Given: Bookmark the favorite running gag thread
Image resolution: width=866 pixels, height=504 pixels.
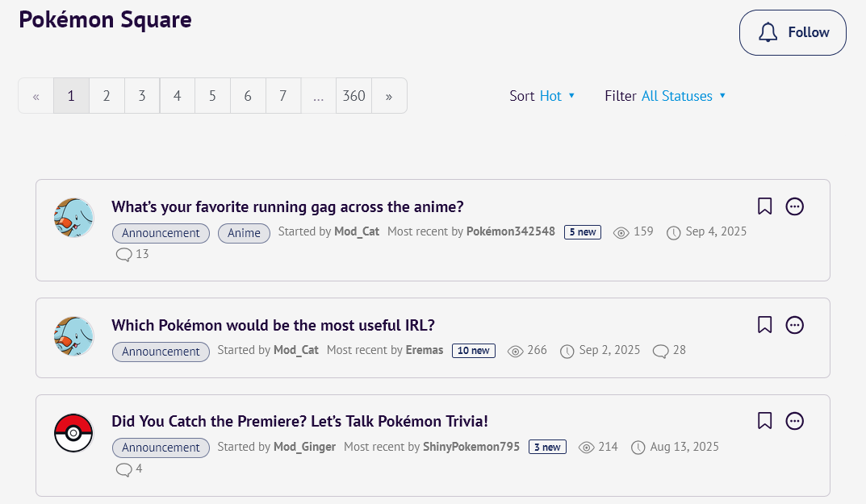Looking at the screenshot, I should tap(764, 206).
